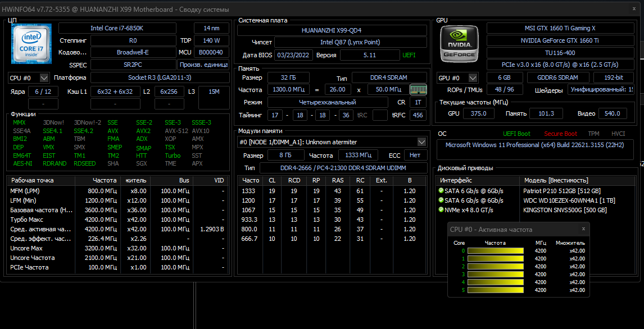Click the MSI GTX 1660 Ti Gaming X field
This screenshot has width=644, height=329.
coord(560,28)
